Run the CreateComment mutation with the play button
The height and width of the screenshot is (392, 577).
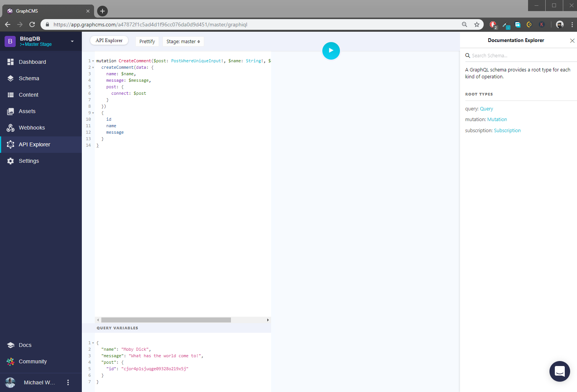tap(331, 50)
